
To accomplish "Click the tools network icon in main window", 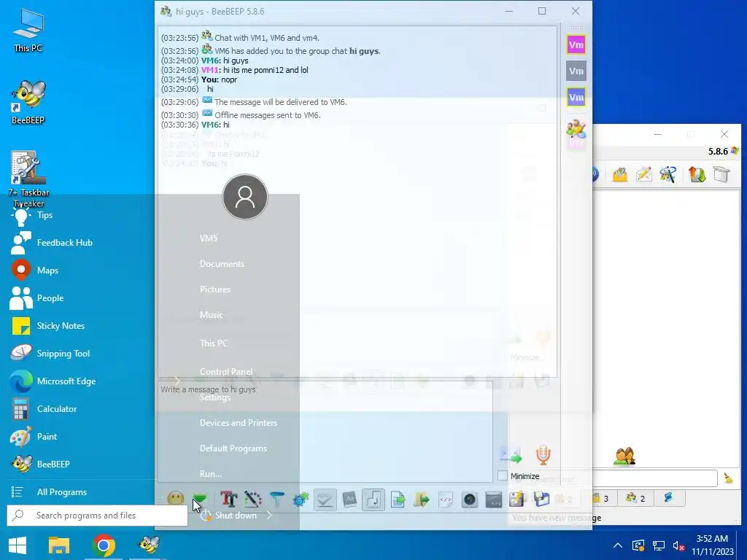I will pos(668,174).
